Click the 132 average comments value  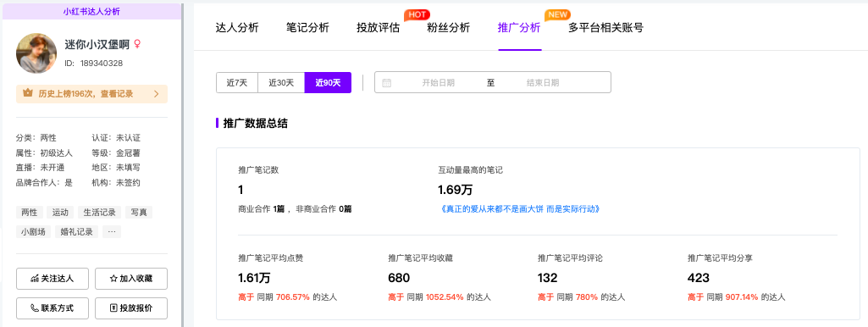(548, 278)
